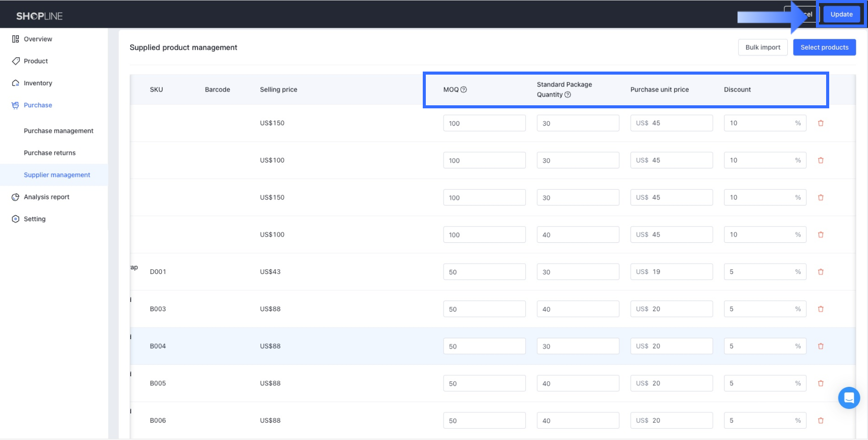868x440 pixels.
Task: Open the chat support bubble
Action: coord(849,398)
